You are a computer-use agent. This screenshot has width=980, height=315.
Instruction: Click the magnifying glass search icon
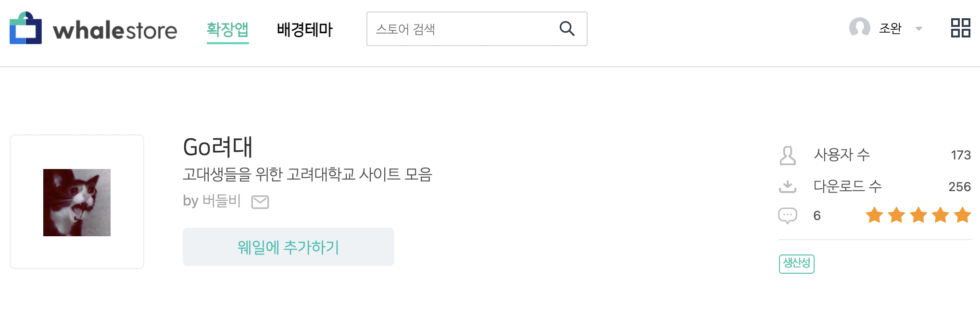567,29
